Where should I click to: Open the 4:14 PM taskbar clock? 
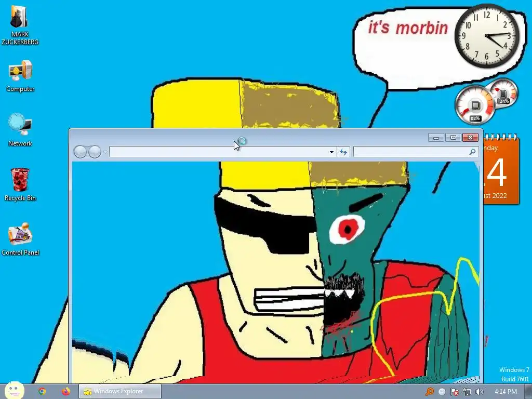[506, 392]
